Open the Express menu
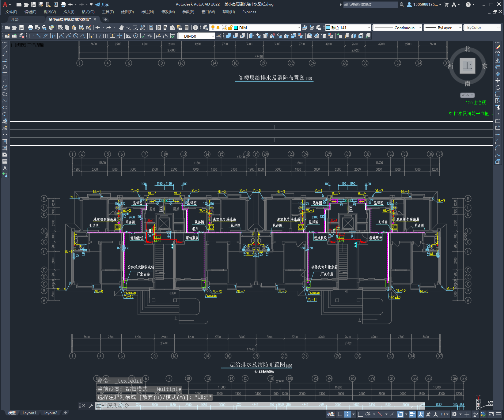This screenshot has height=420, width=504. pyautogui.click(x=249, y=12)
